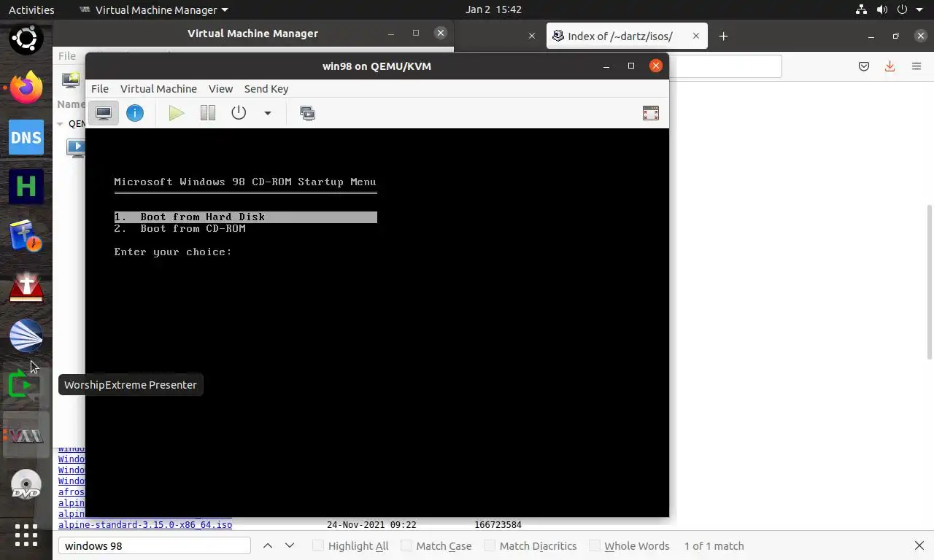Open Activities overview

tap(31, 9)
